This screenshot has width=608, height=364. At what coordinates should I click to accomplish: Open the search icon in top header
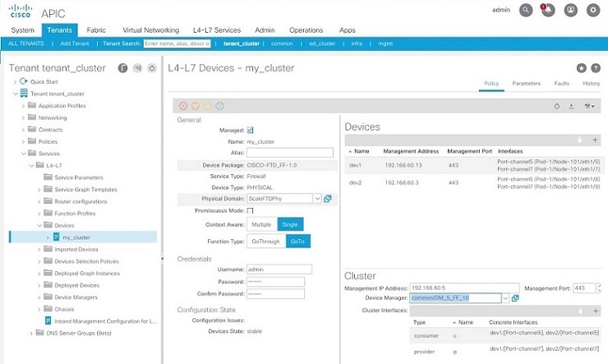526,10
